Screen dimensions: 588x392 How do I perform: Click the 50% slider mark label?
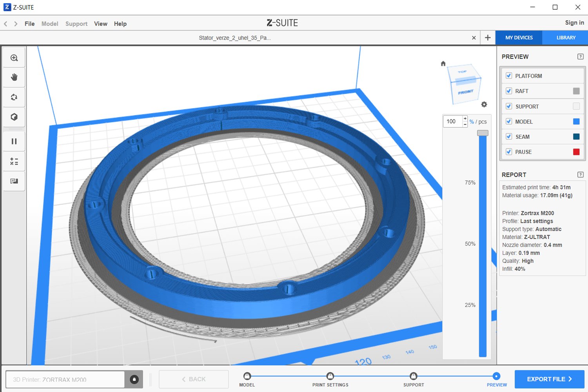point(470,244)
